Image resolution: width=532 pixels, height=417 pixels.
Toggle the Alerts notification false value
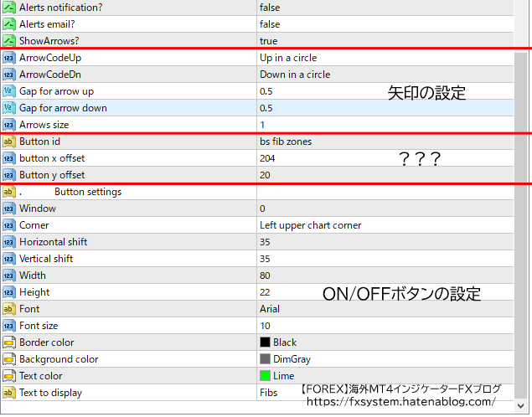click(385, 8)
